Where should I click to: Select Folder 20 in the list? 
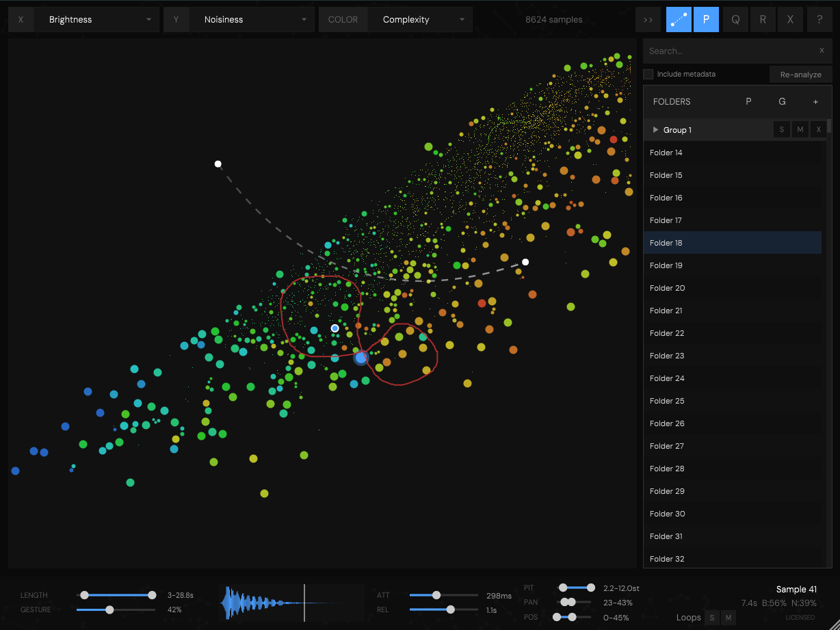tap(733, 288)
